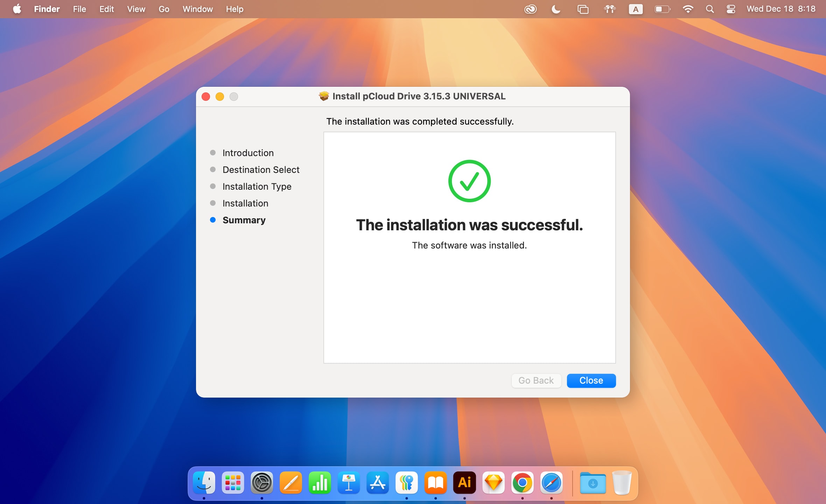Image resolution: width=826 pixels, height=504 pixels.
Task: Open Spotlight search in the menu bar
Action: [710, 9]
